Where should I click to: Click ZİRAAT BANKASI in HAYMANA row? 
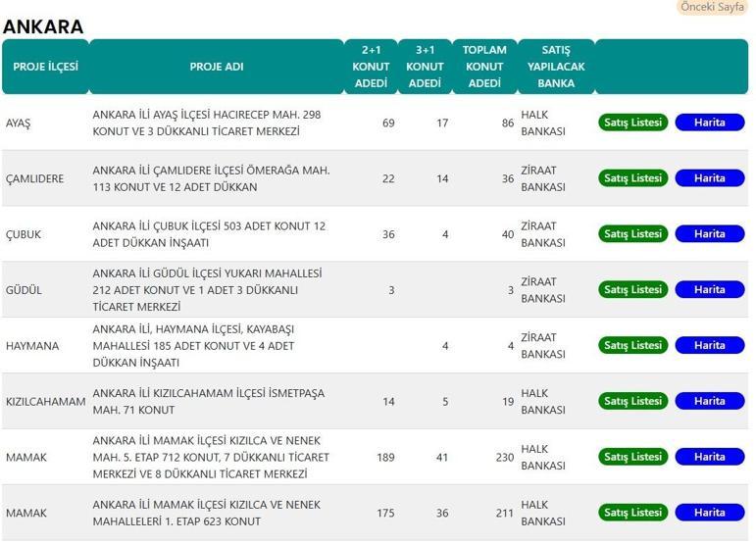(x=543, y=346)
